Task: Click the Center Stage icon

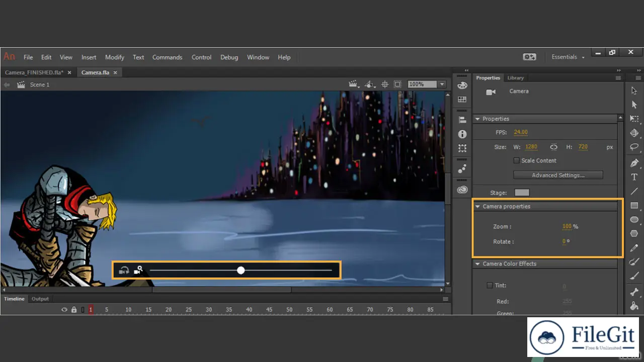Action: (385, 84)
